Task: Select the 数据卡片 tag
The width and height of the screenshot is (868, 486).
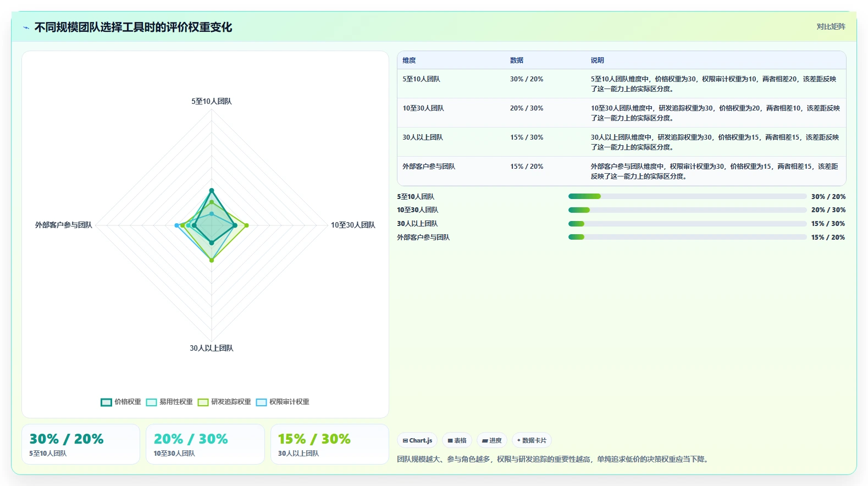Action: (532, 440)
